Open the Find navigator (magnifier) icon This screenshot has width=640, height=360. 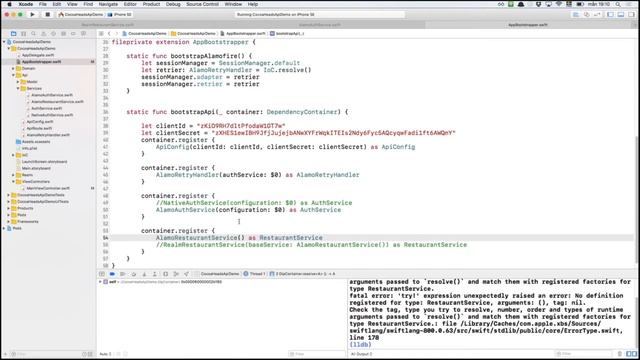coord(33,33)
